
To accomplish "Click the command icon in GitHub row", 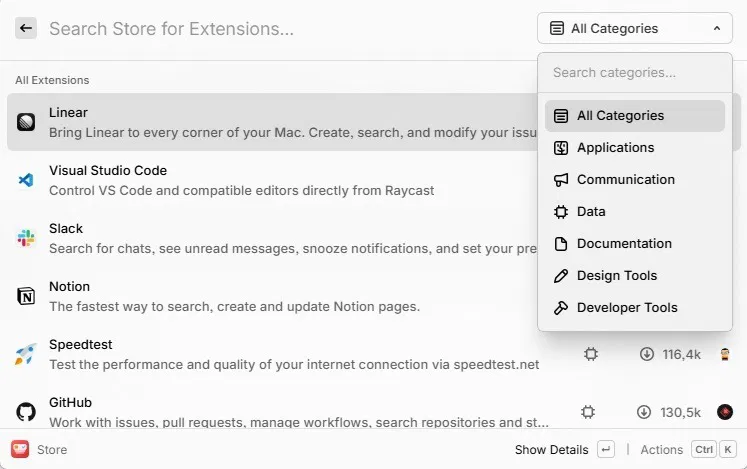I will pyautogui.click(x=588, y=412).
